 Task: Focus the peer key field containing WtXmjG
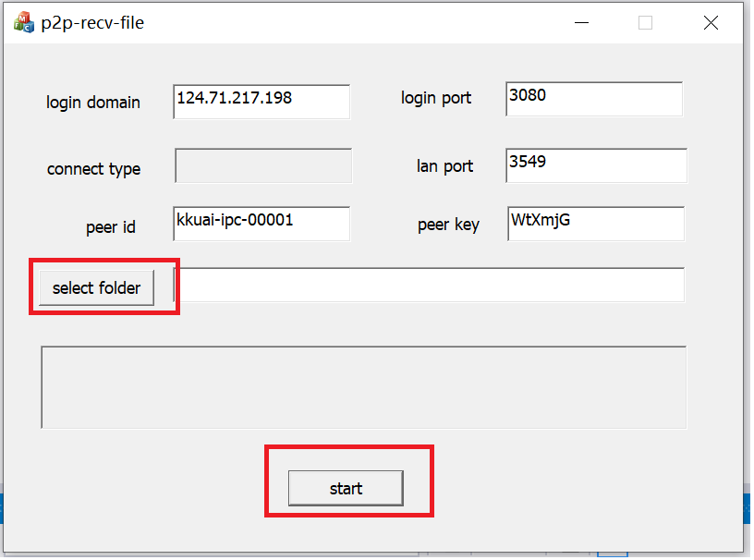(596, 224)
